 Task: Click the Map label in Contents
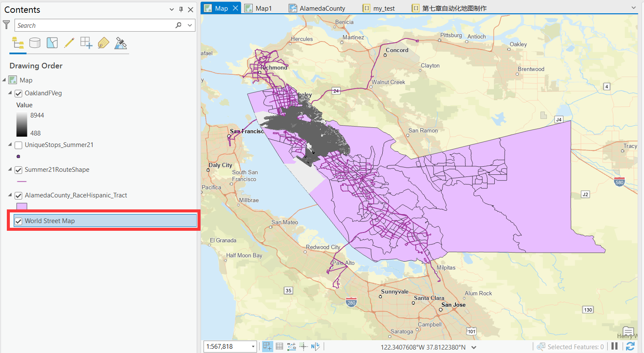point(26,80)
